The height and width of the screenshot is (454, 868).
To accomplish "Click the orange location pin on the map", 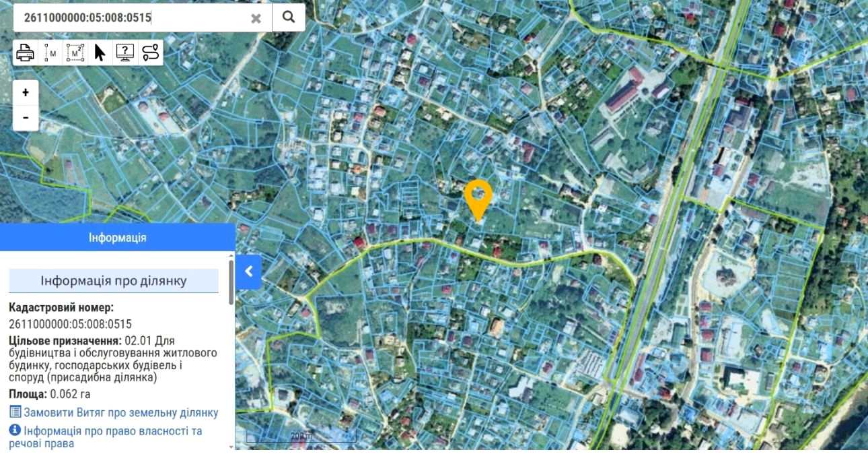I will click(478, 200).
